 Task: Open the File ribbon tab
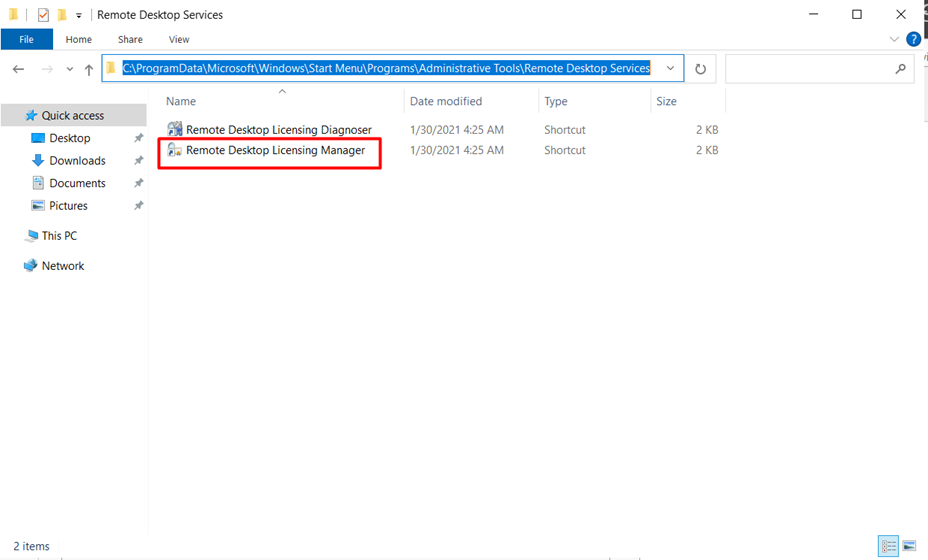coord(27,40)
